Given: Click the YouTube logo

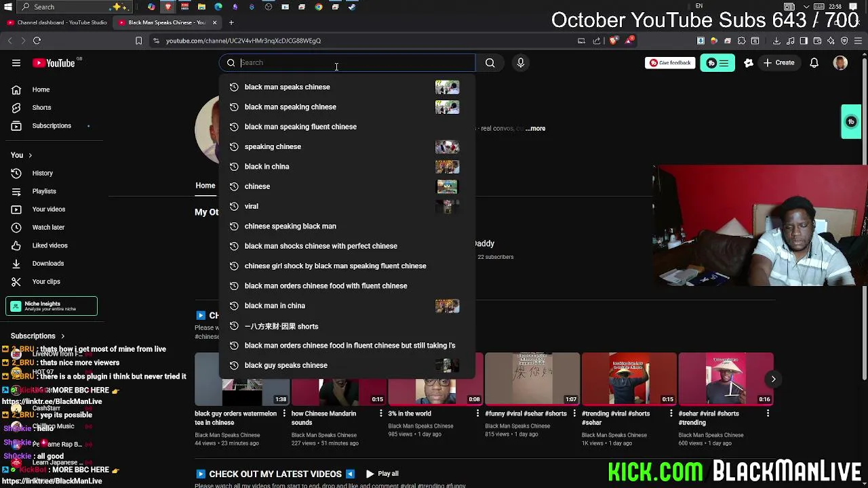Looking at the screenshot, I should point(54,63).
